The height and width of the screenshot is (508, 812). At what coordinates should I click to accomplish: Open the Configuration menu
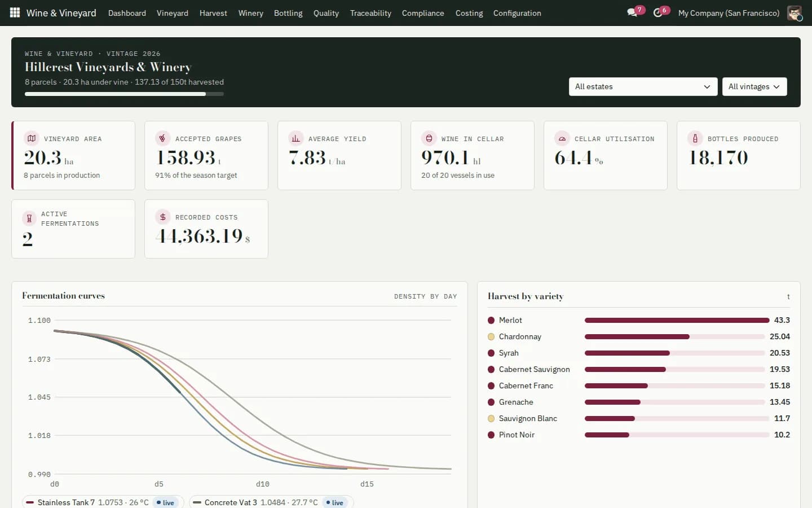[x=517, y=12]
